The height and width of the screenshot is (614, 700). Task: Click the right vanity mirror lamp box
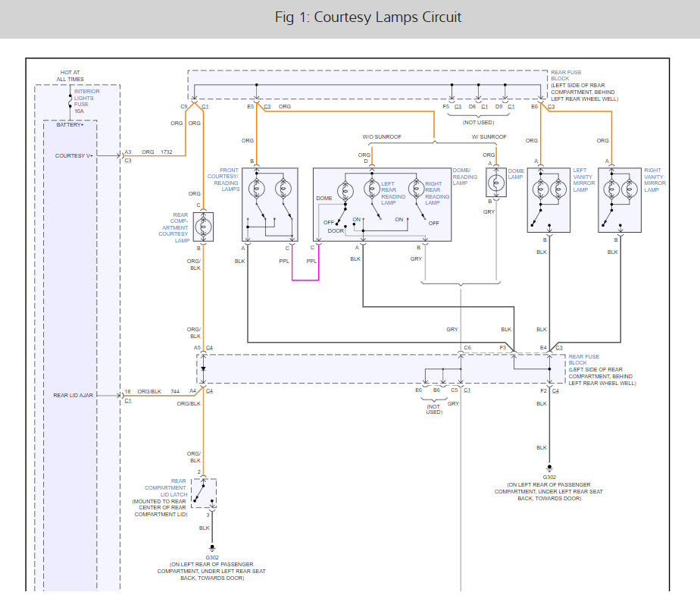[x=620, y=200]
